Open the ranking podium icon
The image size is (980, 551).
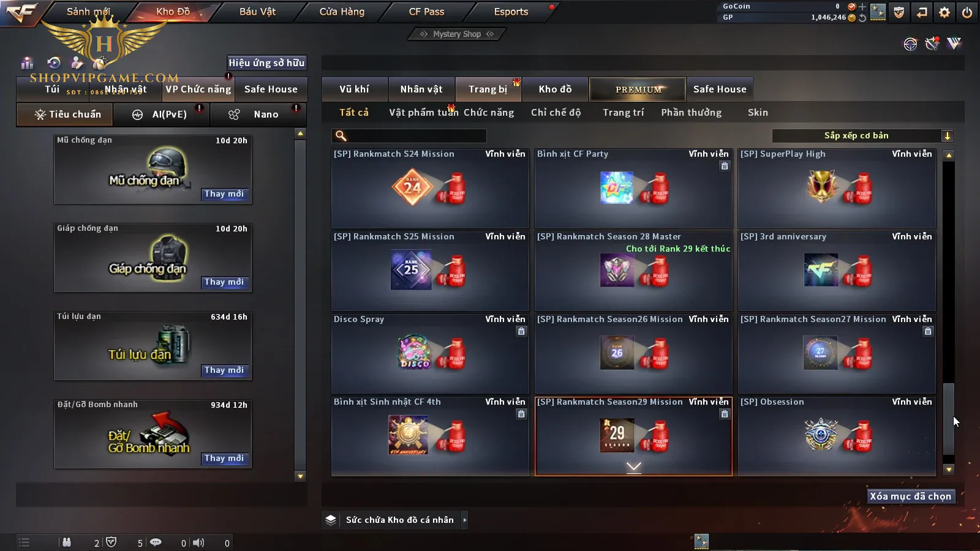(x=27, y=63)
